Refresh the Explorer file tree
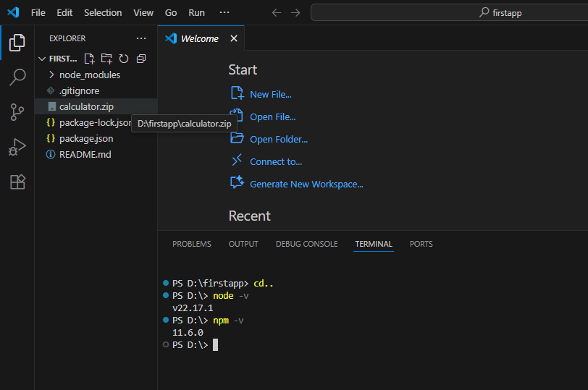Image resolution: width=588 pixels, height=390 pixels. click(124, 59)
